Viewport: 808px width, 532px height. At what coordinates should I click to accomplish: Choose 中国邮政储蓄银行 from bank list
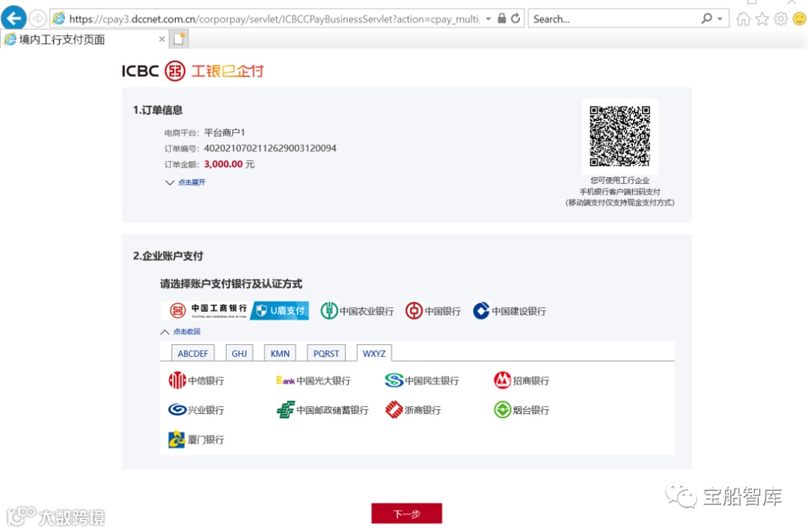click(x=322, y=410)
